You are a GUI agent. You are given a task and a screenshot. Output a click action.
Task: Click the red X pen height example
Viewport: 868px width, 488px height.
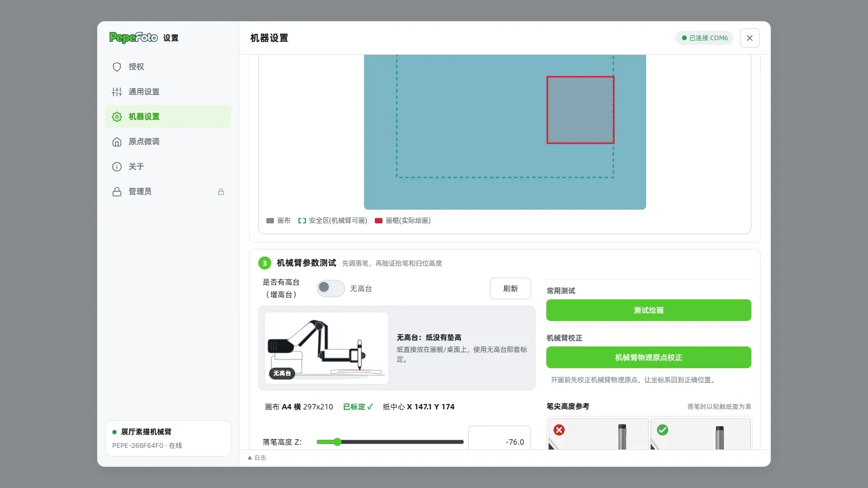tap(598, 434)
